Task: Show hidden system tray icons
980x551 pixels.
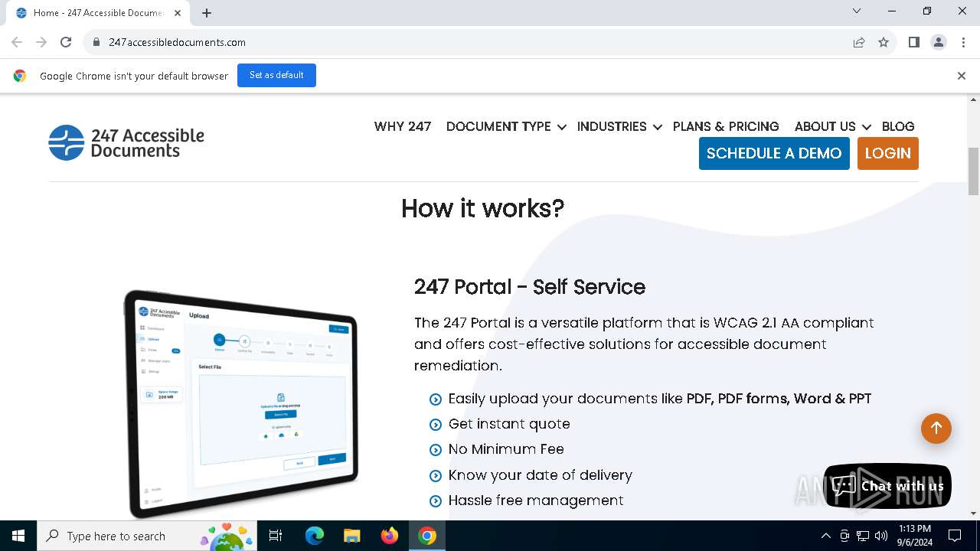Action: click(825, 536)
